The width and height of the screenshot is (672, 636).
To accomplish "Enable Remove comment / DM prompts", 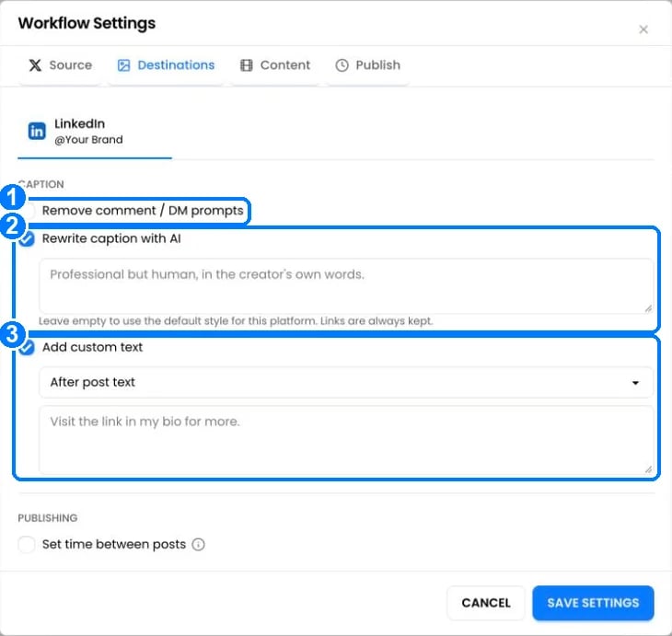I will [27, 211].
